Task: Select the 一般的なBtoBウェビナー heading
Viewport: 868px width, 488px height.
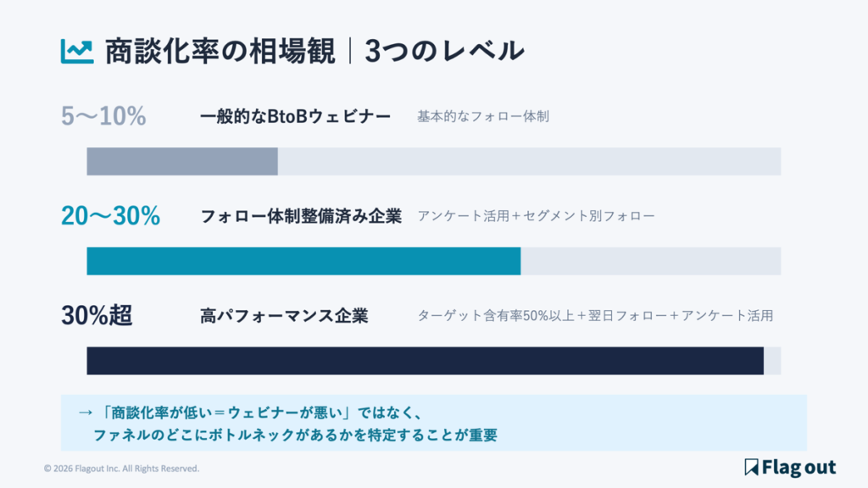Action: pos(295,117)
